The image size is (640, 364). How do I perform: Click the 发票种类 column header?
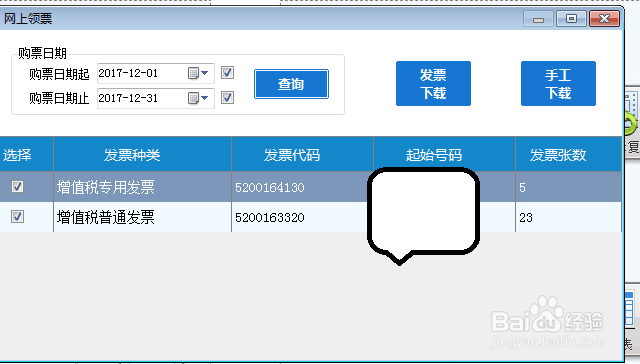tap(142, 155)
